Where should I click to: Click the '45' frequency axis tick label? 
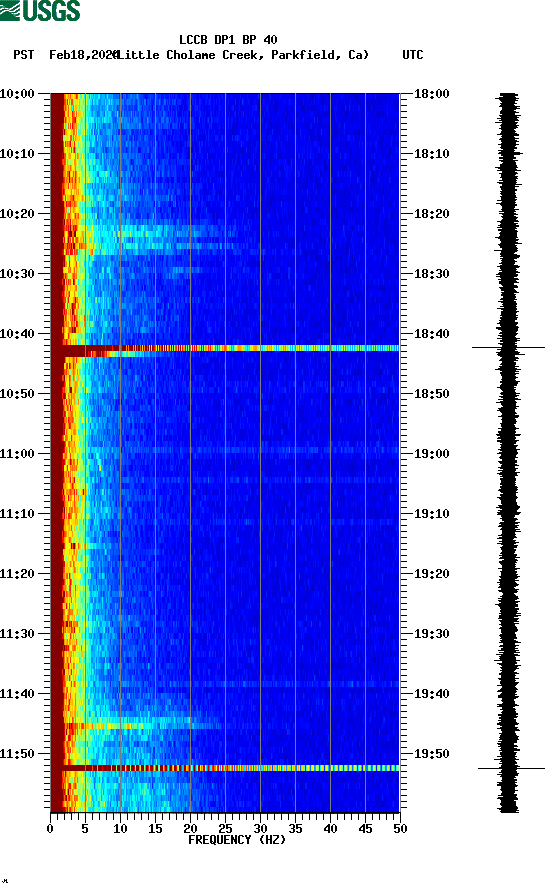[x=365, y=829]
